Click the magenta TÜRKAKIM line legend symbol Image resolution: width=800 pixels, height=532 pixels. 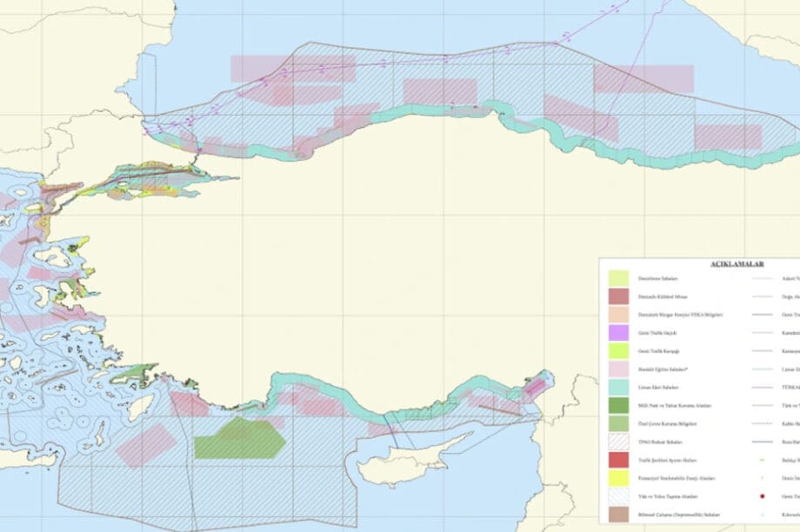[763, 387]
